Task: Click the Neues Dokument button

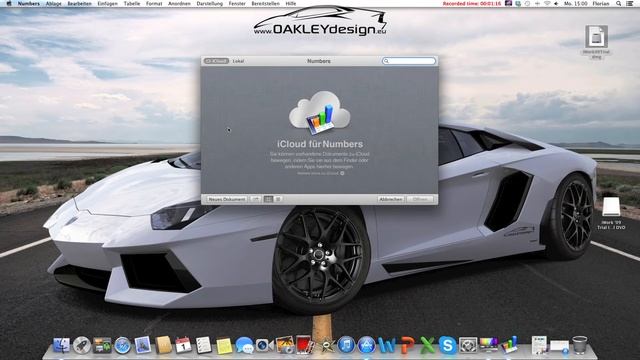Action: [x=227, y=199]
